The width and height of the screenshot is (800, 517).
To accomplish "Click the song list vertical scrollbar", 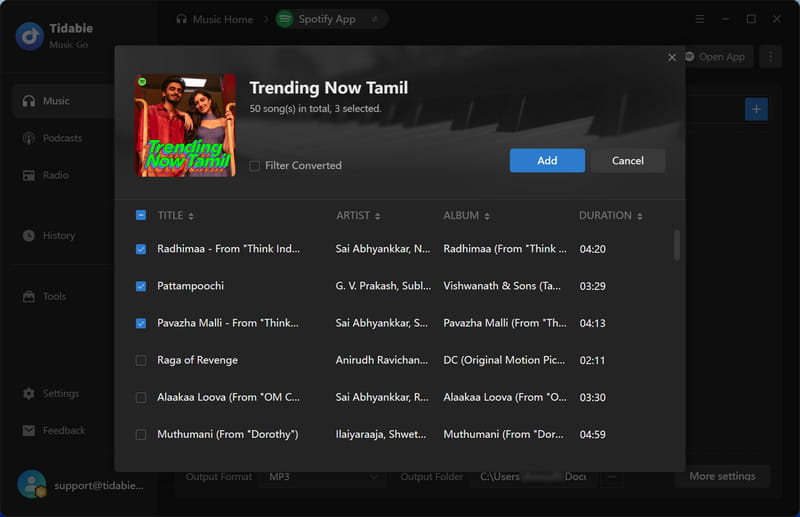I will click(677, 245).
